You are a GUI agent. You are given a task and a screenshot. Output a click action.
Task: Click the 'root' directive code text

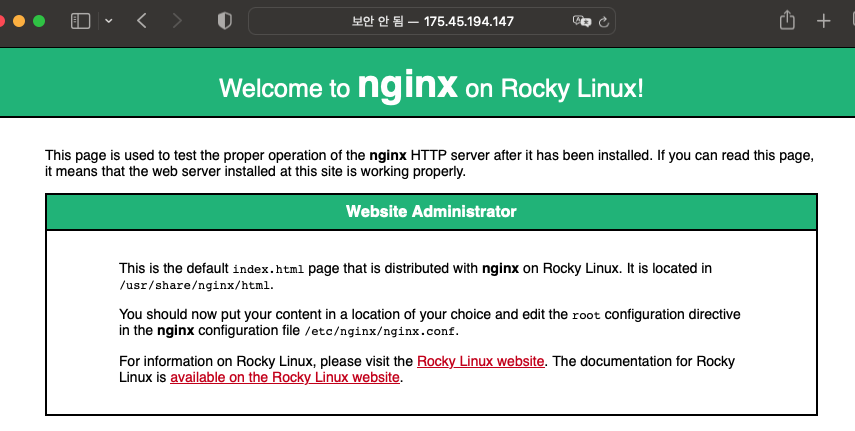tap(586, 316)
